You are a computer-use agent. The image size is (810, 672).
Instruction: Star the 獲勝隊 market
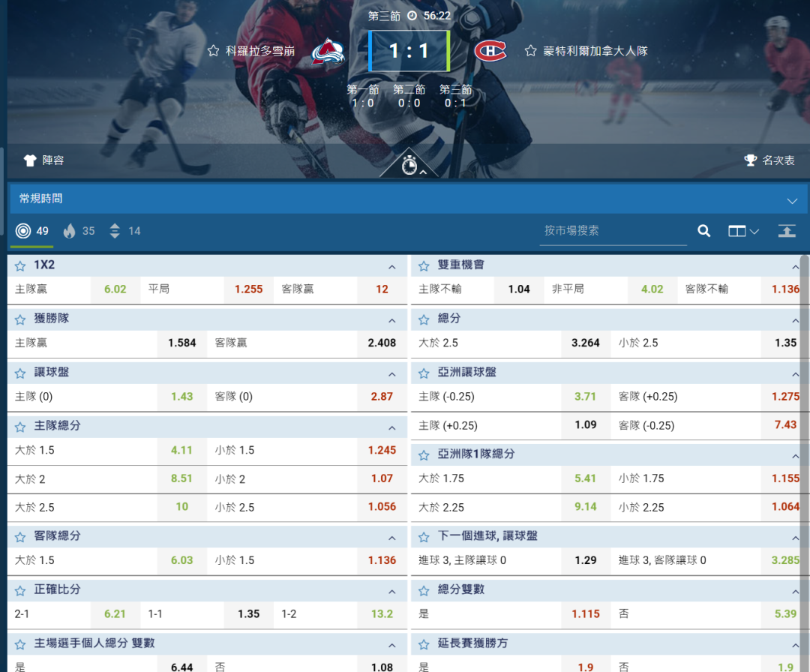click(20, 319)
